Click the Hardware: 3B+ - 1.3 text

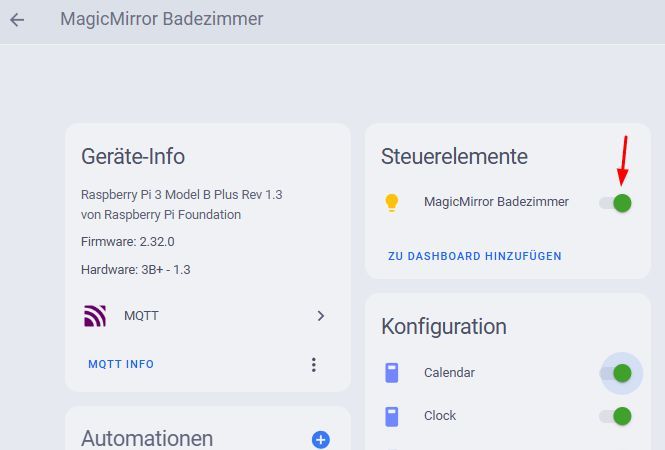pos(135,270)
